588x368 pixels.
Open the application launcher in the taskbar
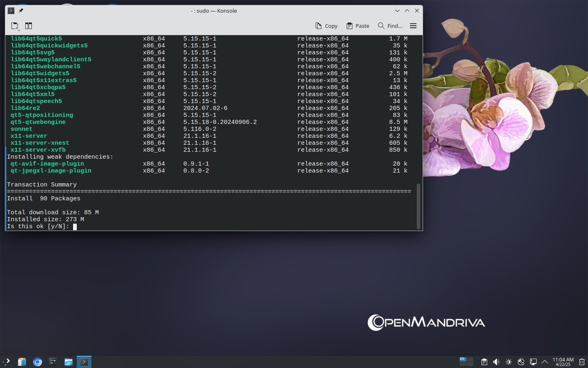coord(7,362)
